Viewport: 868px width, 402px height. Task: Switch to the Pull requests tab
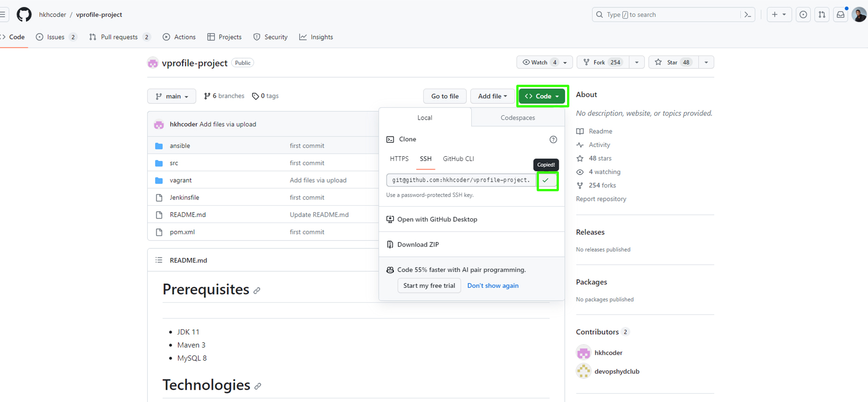[120, 37]
